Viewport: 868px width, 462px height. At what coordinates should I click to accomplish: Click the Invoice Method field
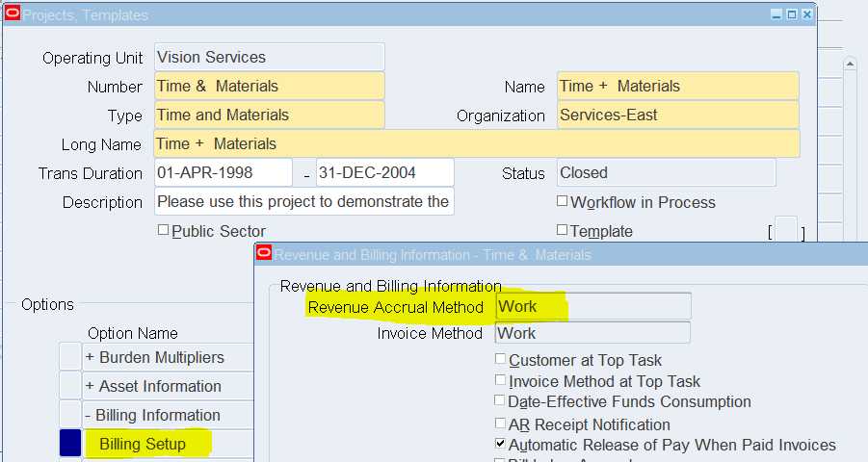coord(592,333)
